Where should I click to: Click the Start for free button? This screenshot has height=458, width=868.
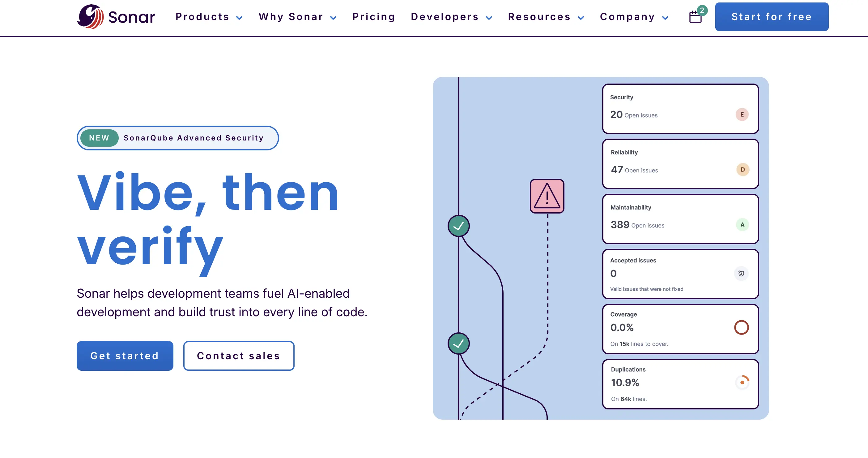pos(771,17)
